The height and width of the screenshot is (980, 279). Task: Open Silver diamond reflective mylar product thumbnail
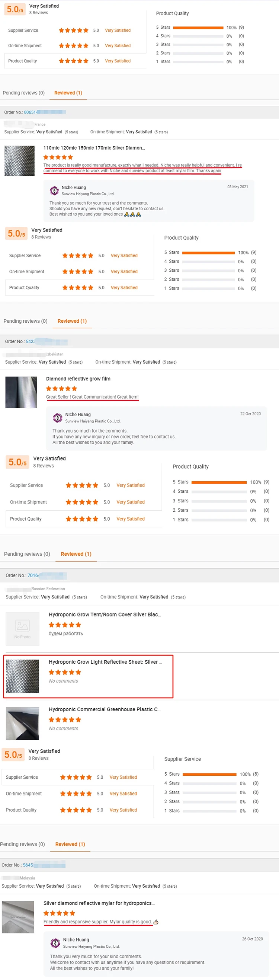(18, 917)
